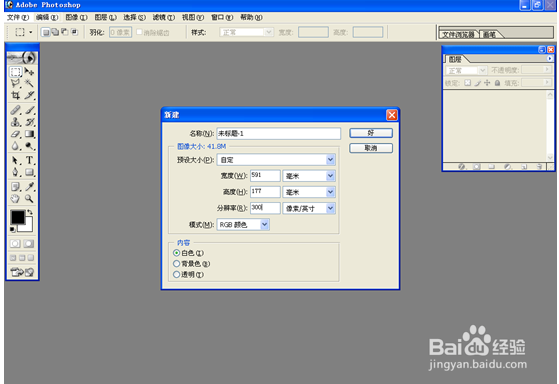Viewport: 559px width, 384px height.
Task: Select the Slice tool
Action: [x=29, y=95]
